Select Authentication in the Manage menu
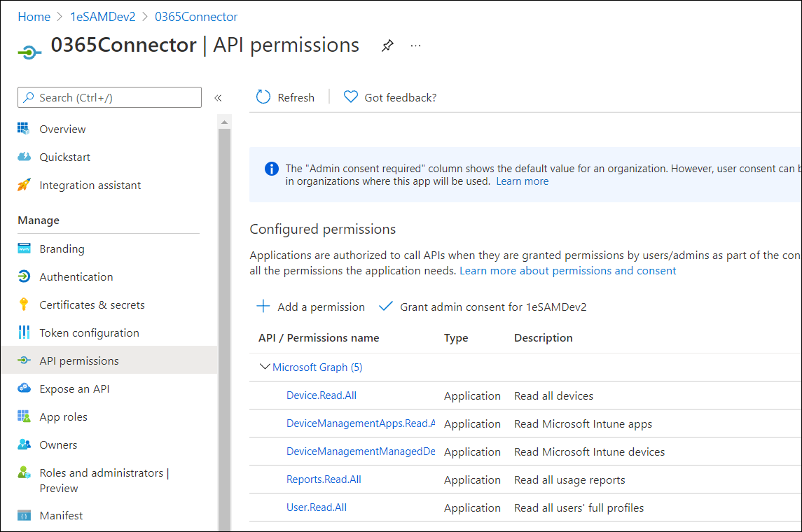Viewport: 802px width, 532px height. point(76,276)
